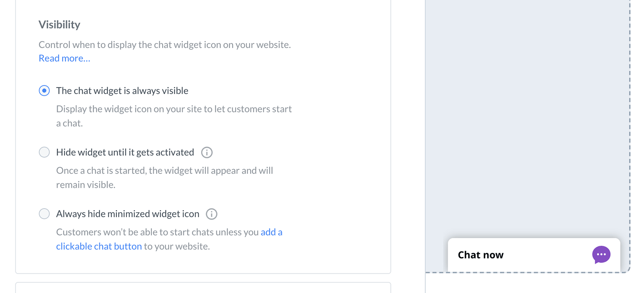Click the Visibility section heading
The width and height of the screenshot is (644, 293).
(59, 24)
